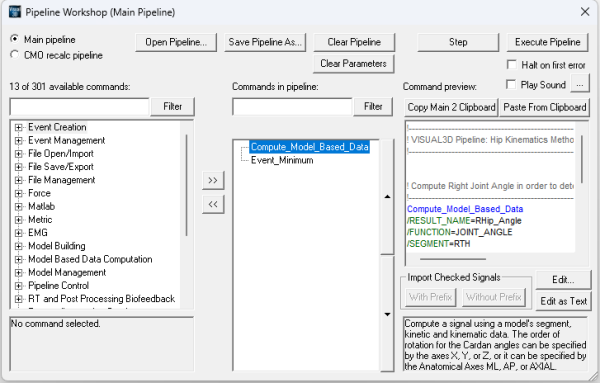The width and height of the screenshot is (600, 383).
Task: Expand the Event Creation tree node
Action: [18, 127]
